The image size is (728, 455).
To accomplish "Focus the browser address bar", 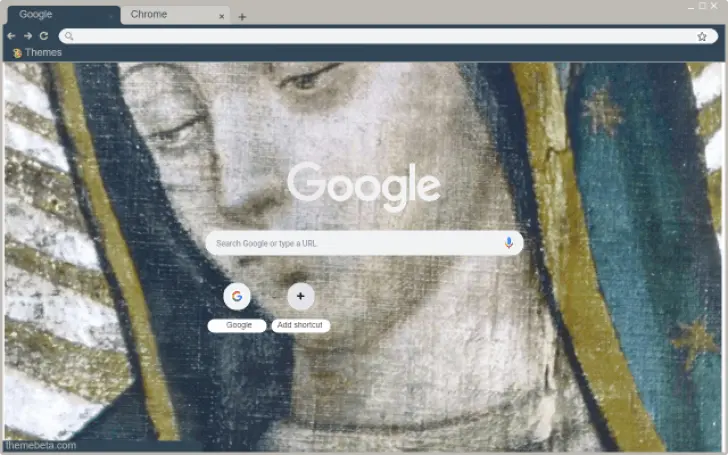I will pos(380,36).
